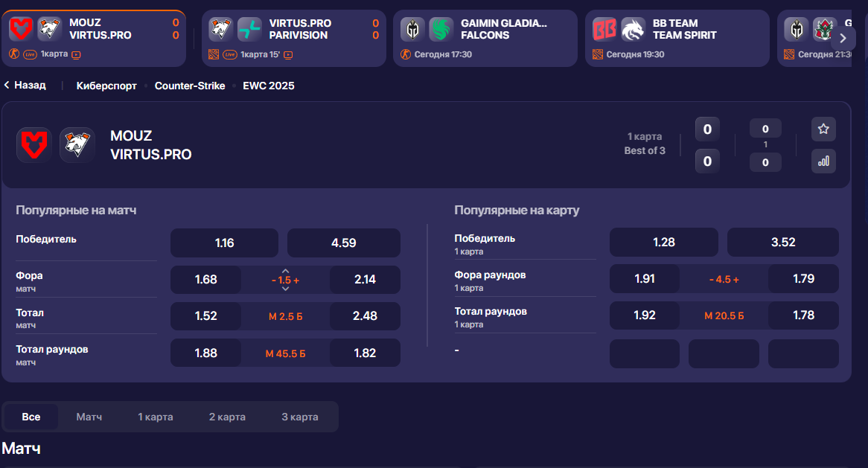Select map total rounds odds 1.78

pyautogui.click(x=803, y=315)
